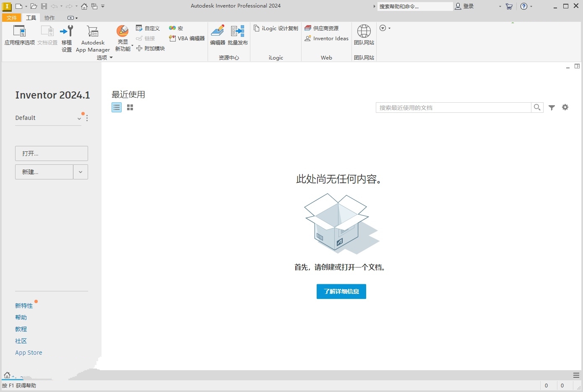Viewport: 583px width, 392px height.
Task: Click the search magnifier for recent documents
Action: point(537,107)
